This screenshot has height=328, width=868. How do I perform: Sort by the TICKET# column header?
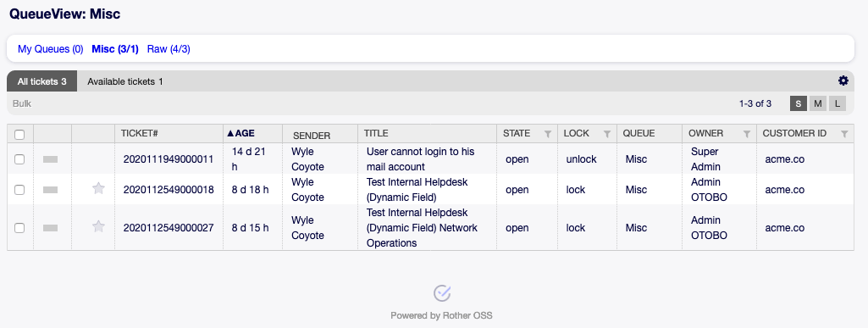pyautogui.click(x=140, y=134)
